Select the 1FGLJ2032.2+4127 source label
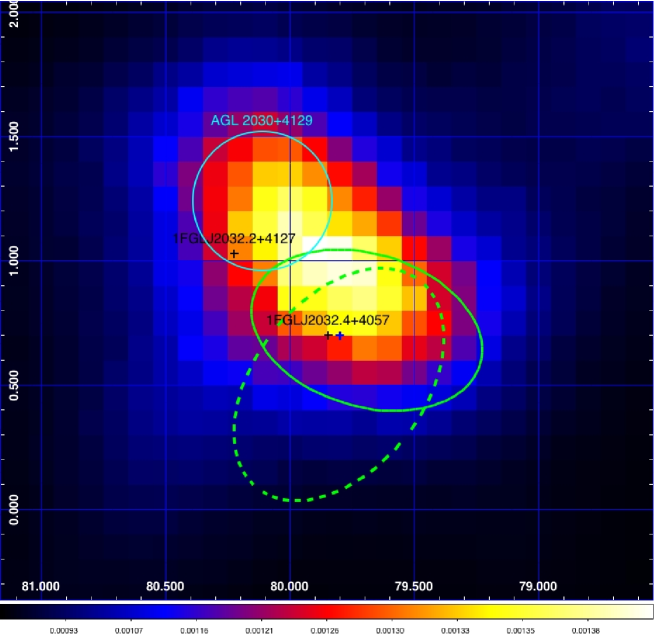The height and width of the screenshot is (635, 654). pyautogui.click(x=234, y=239)
